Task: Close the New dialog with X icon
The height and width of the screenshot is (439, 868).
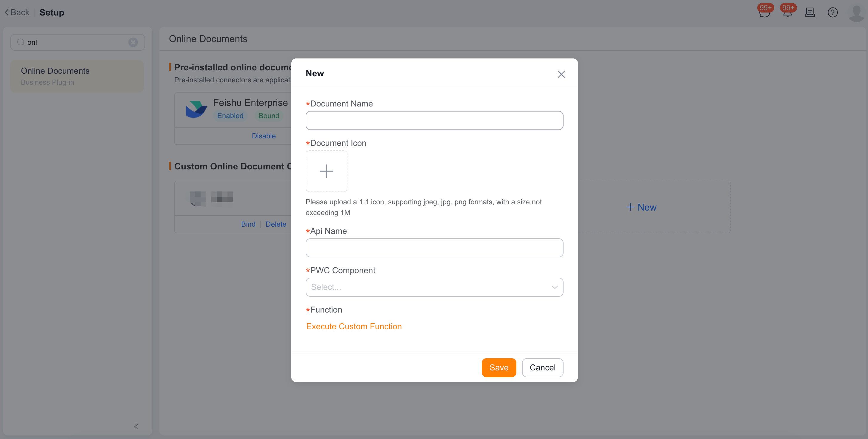Action: tap(561, 74)
